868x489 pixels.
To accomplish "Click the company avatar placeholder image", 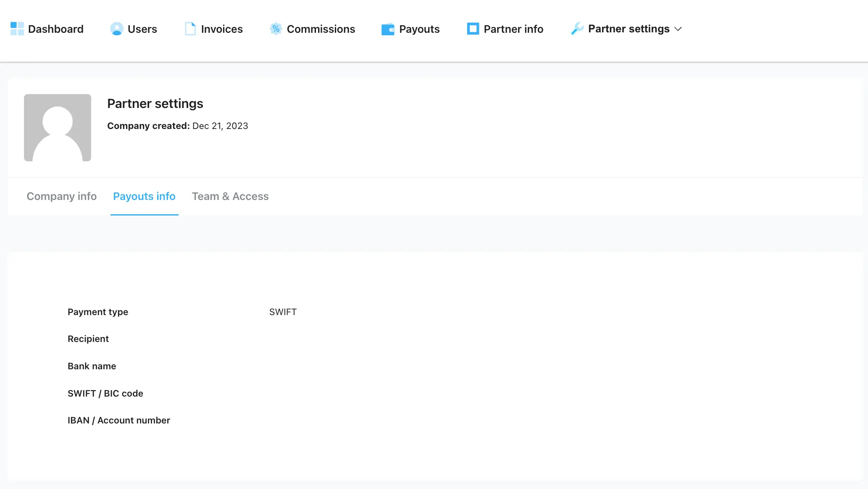I will point(58,128).
